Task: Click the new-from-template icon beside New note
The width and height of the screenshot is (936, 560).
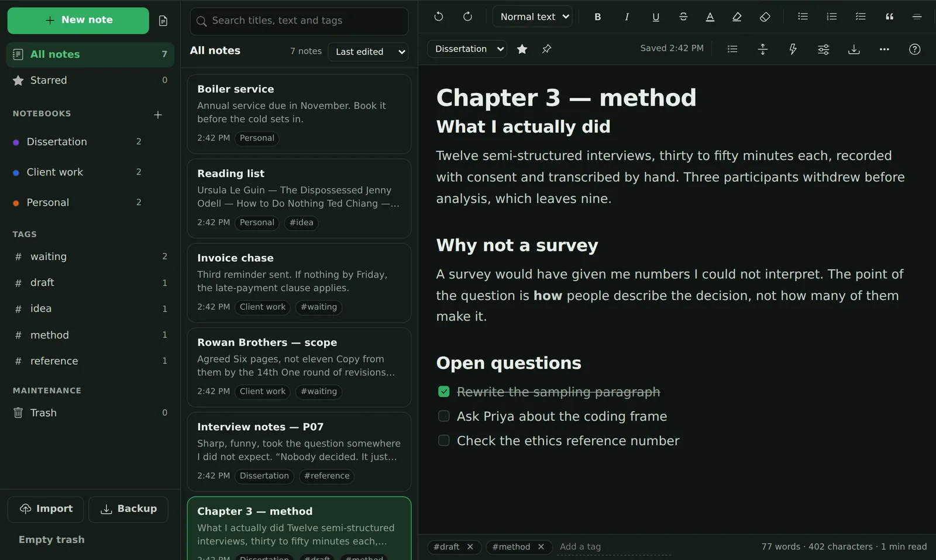Action: (163, 21)
